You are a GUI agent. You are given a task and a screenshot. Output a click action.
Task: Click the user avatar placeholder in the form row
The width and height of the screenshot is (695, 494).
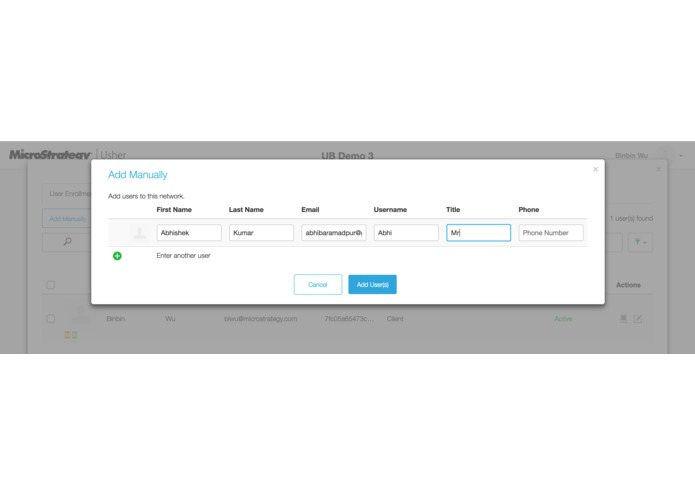click(140, 233)
